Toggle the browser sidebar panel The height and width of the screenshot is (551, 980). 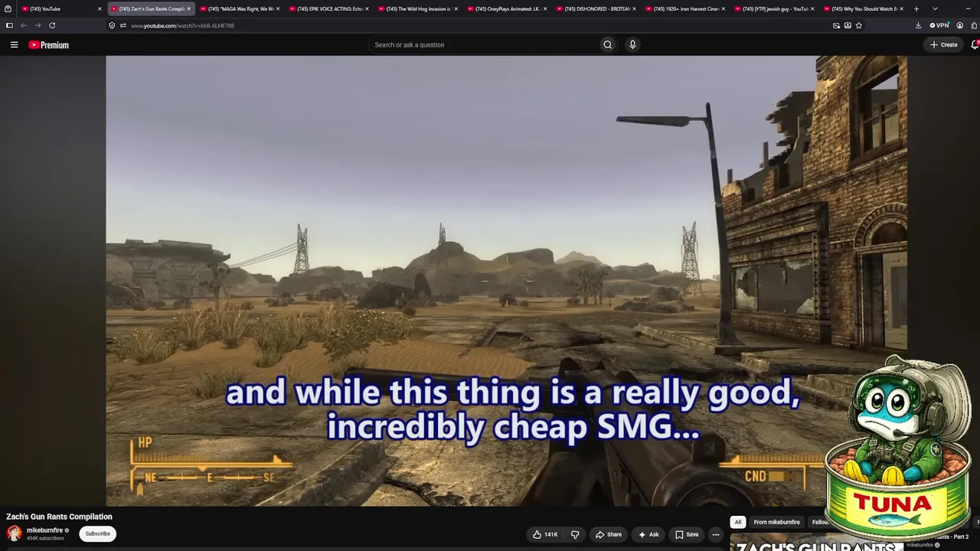[x=9, y=25]
